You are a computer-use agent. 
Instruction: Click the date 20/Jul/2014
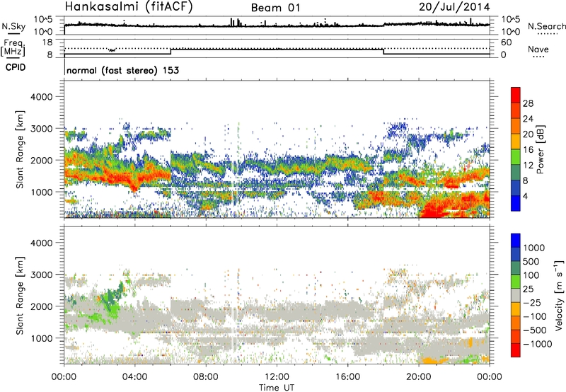(454, 7)
